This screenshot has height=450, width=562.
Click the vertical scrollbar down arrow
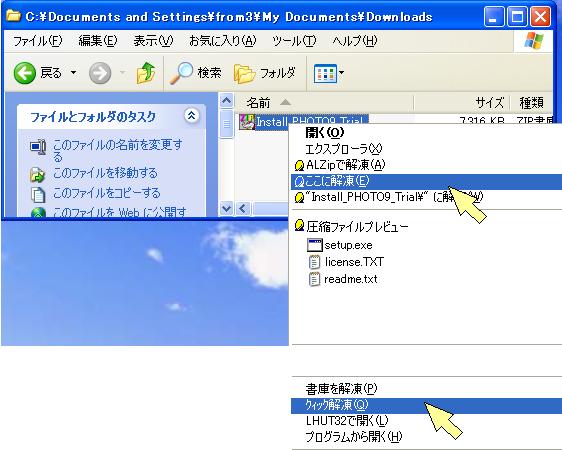pos(227,209)
